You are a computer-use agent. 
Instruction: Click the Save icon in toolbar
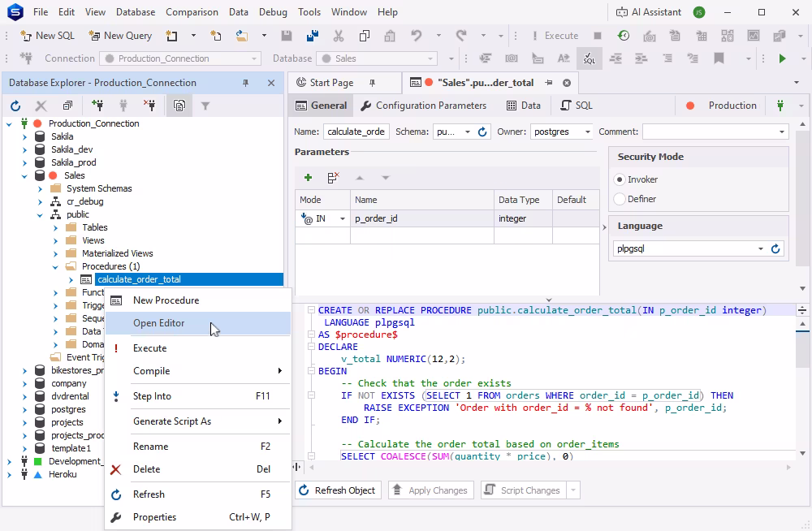pyautogui.click(x=287, y=36)
